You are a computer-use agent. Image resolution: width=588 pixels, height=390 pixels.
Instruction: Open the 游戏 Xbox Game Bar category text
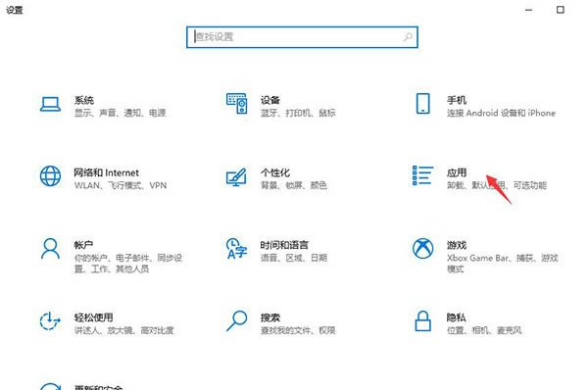[503, 257]
